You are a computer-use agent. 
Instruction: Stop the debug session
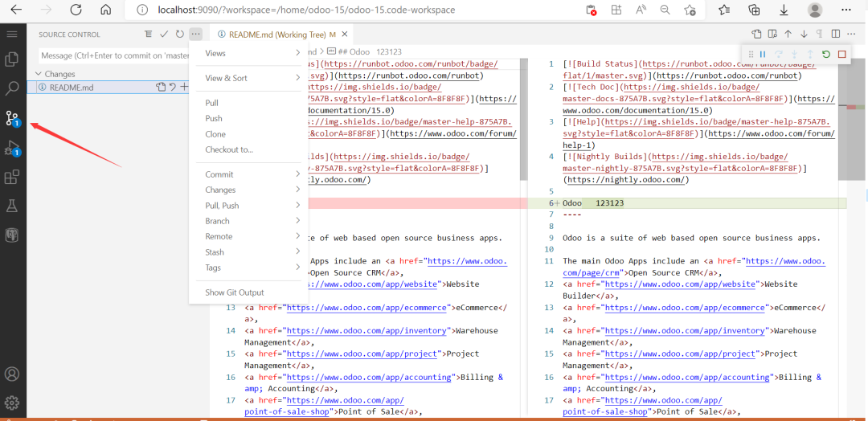pos(842,54)
